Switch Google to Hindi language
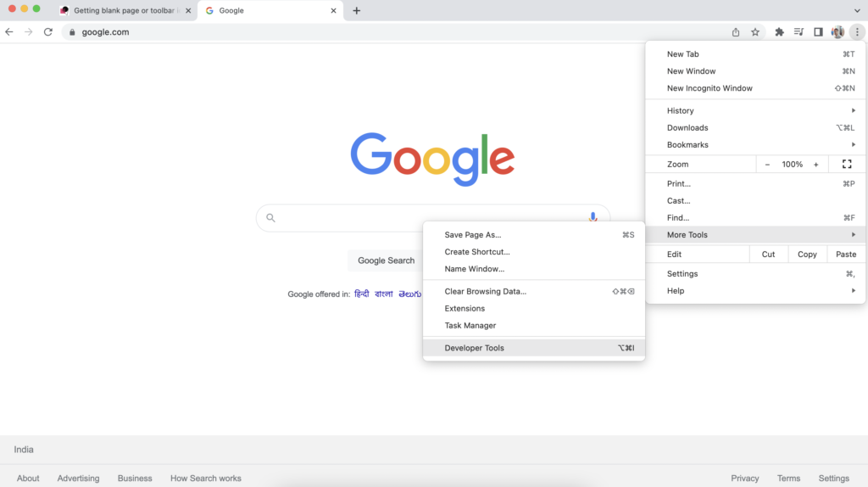The image size is (868, 487). [361, 294]
